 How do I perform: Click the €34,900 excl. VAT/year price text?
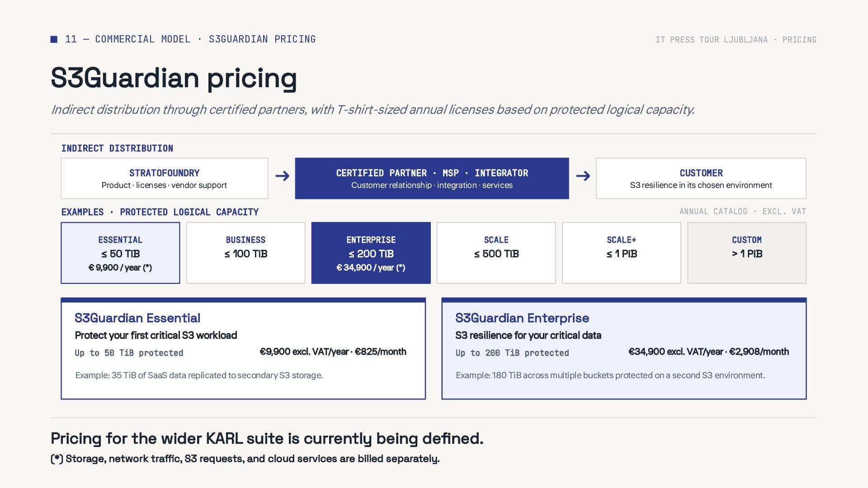click(675, 352)
